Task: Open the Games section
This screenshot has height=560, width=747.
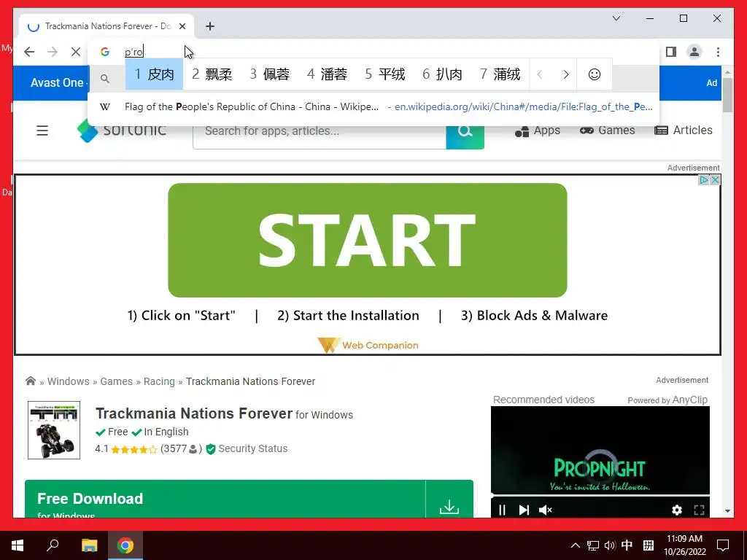Action: (608, 131)
